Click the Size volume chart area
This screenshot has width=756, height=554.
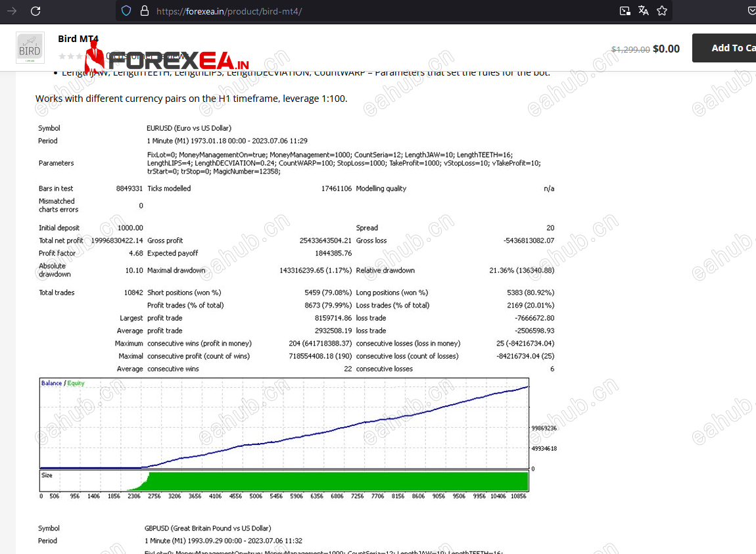285,480
